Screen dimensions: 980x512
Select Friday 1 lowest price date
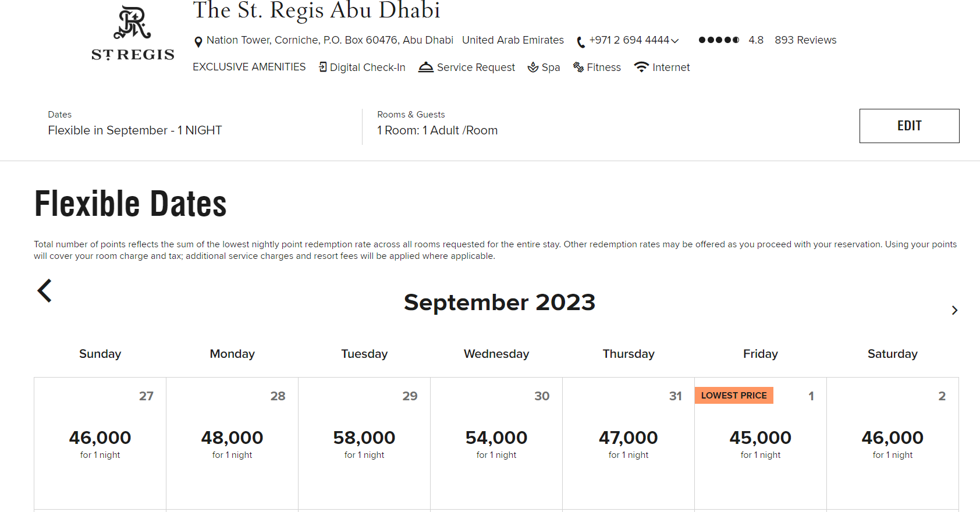coord(760,443)
